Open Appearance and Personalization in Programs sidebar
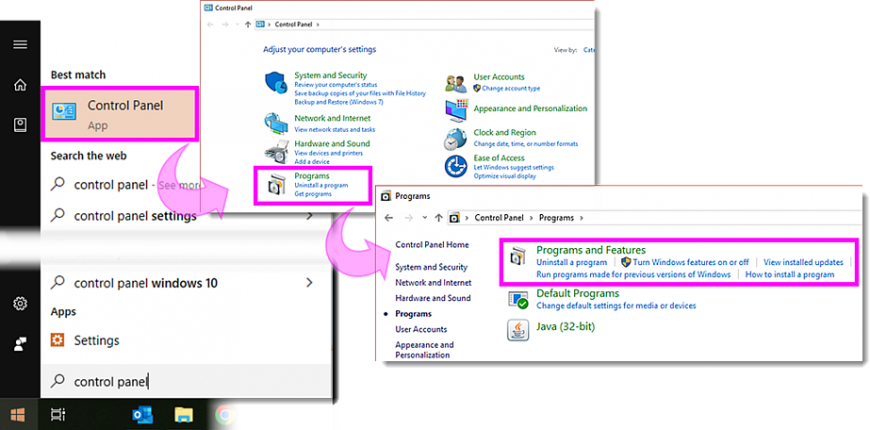 [424, 350]
